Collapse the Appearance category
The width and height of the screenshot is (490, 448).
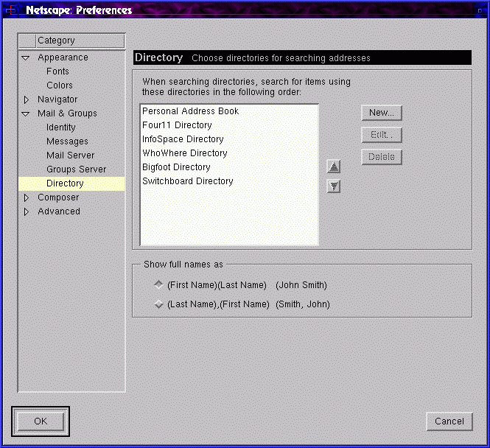(x=26, y=57)
